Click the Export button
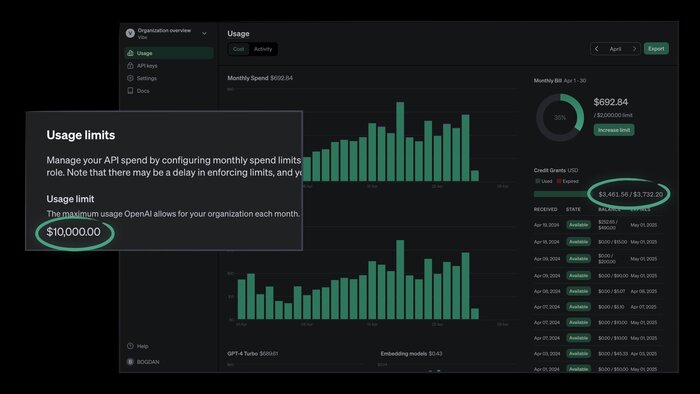700x394 pixels. (656, 49)
